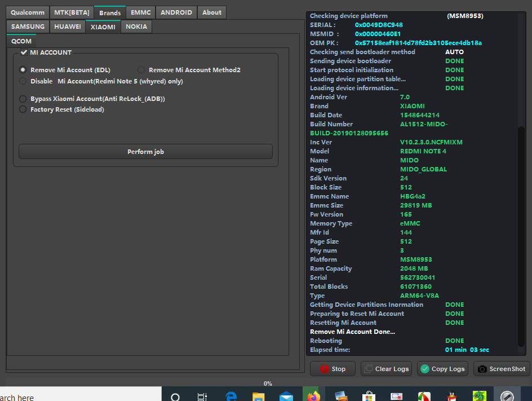Select Factory Reset (Sideload) option
The width and height of the screenshot is (532, 401).
pyautogui.click(x=23, y=109)
